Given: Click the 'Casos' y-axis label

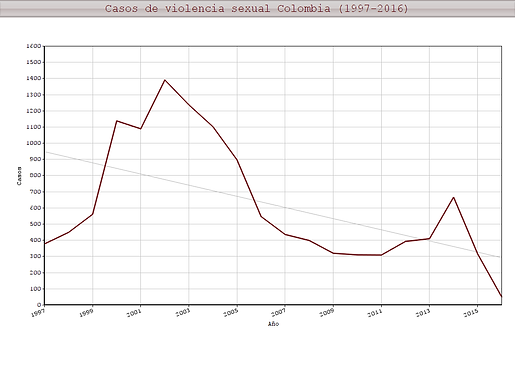Looking at the screenshot, I should click(19, 176).
